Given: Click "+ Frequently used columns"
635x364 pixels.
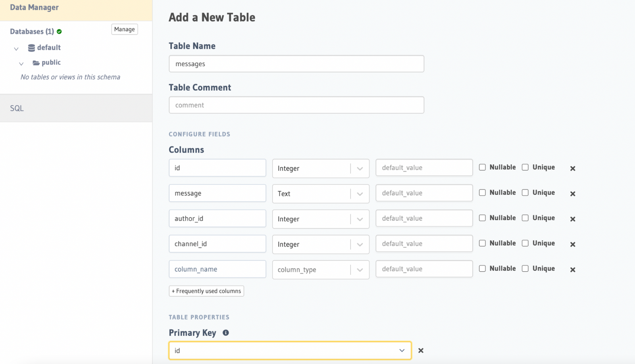Looking at the screenshot, I should pyautogui.click(x=206, y=291).
